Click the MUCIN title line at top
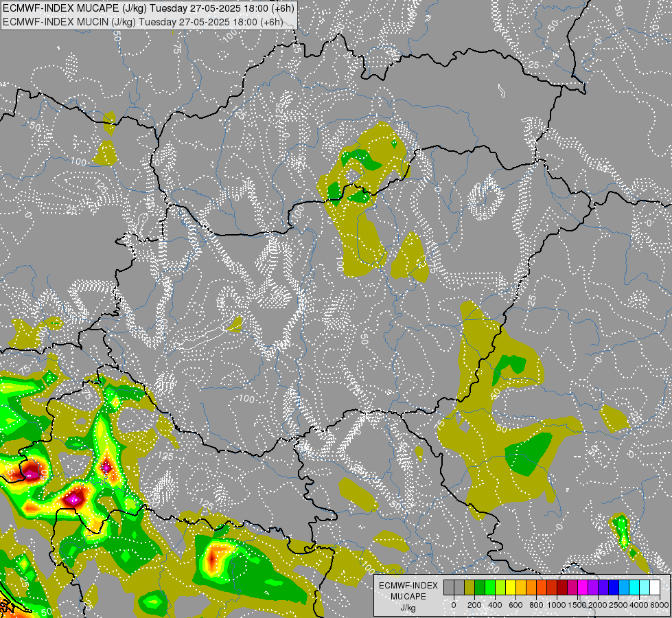 (x=143, y=22)
